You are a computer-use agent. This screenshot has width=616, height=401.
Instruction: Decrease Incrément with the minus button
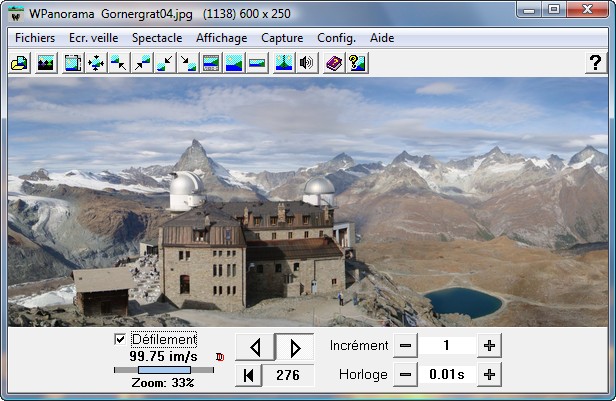405,346
